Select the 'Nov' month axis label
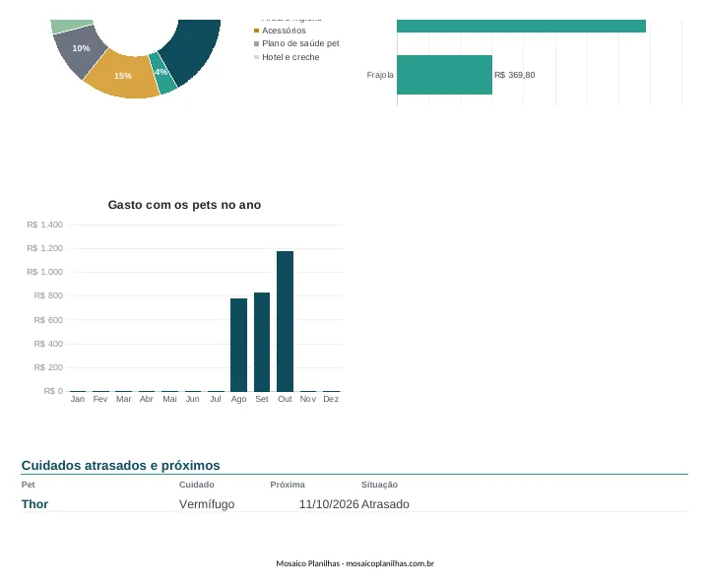 tap(308, 399)
